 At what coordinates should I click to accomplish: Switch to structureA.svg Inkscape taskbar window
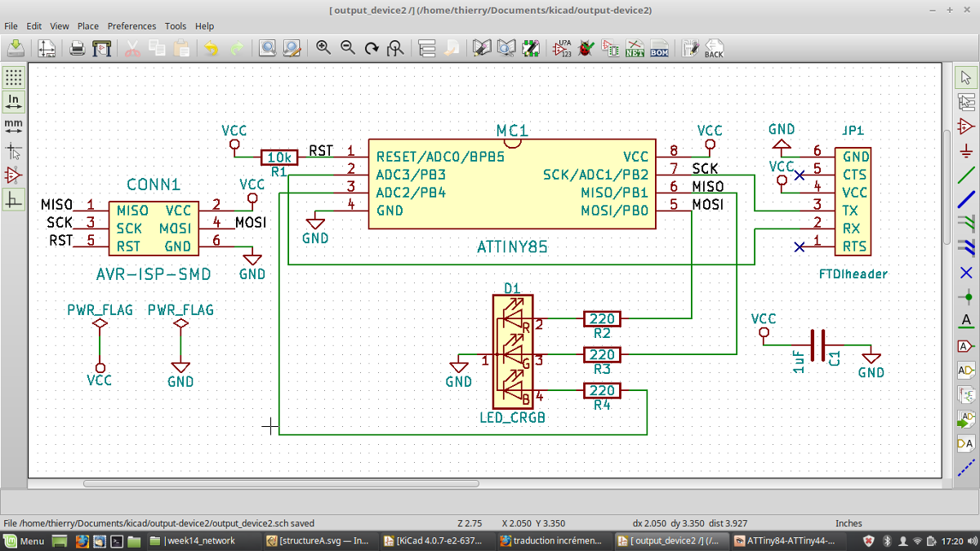click(322, 540)
